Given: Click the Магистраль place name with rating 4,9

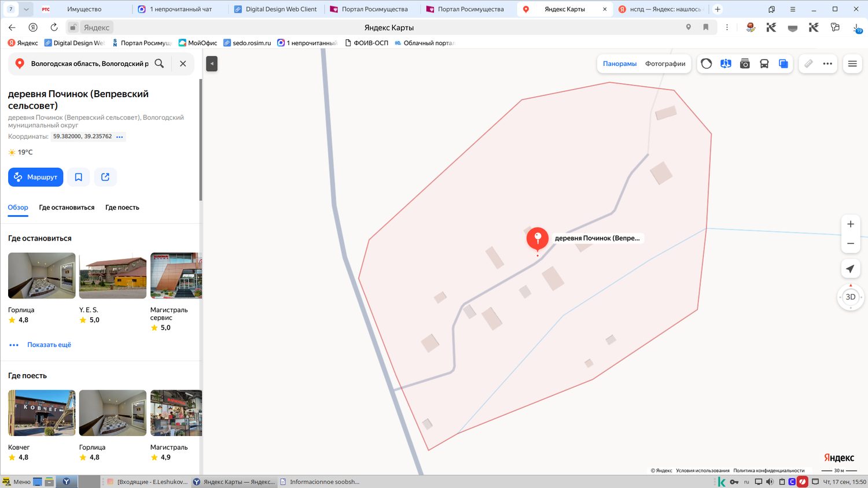Looking at the screenshot, I should click(x=169, y=448).
